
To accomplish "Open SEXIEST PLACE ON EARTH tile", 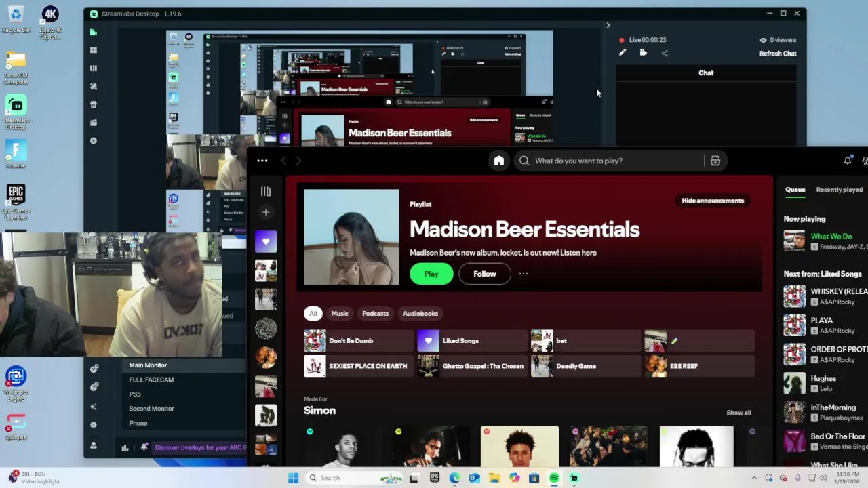I will point(359,366).
